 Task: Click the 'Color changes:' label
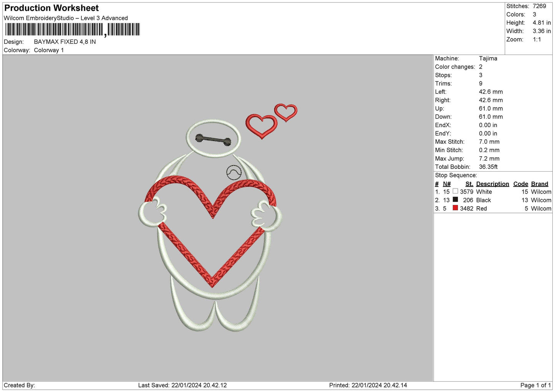(x=455, y=67)
